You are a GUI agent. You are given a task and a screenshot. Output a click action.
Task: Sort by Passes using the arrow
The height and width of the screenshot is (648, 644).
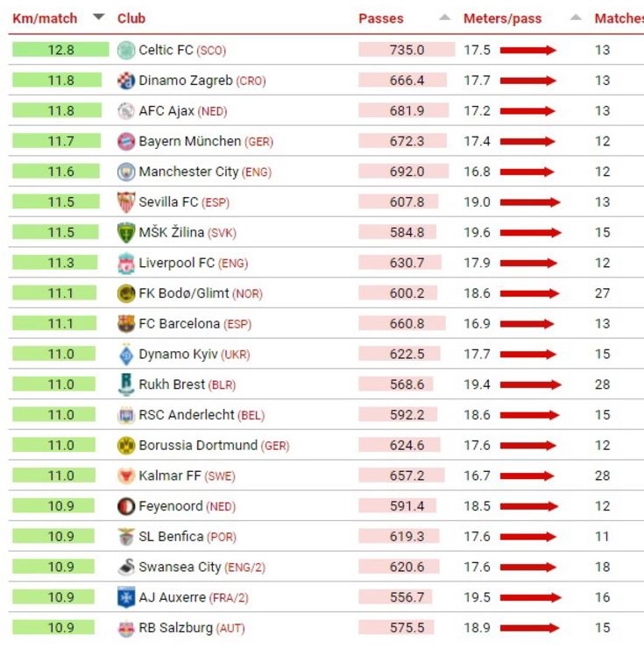[444, 18]
